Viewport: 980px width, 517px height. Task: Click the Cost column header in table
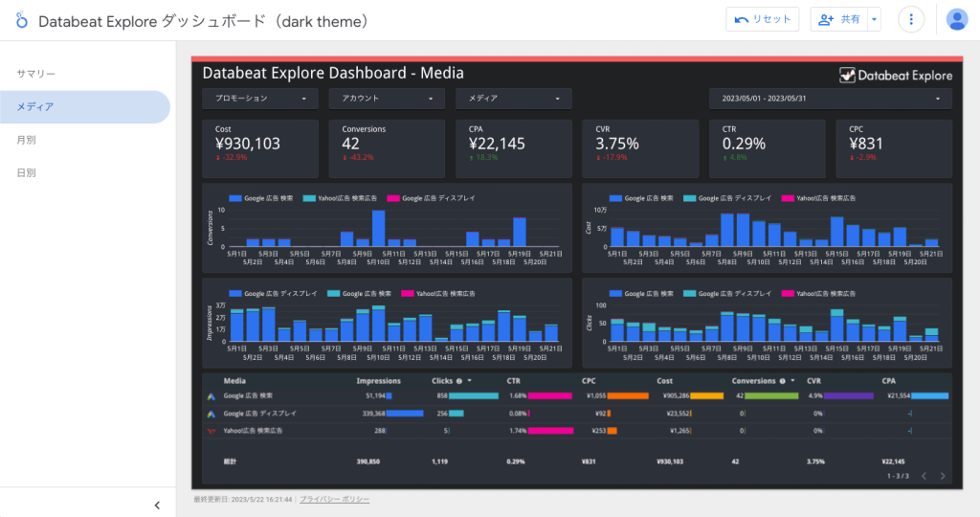(x=664, y=381)
